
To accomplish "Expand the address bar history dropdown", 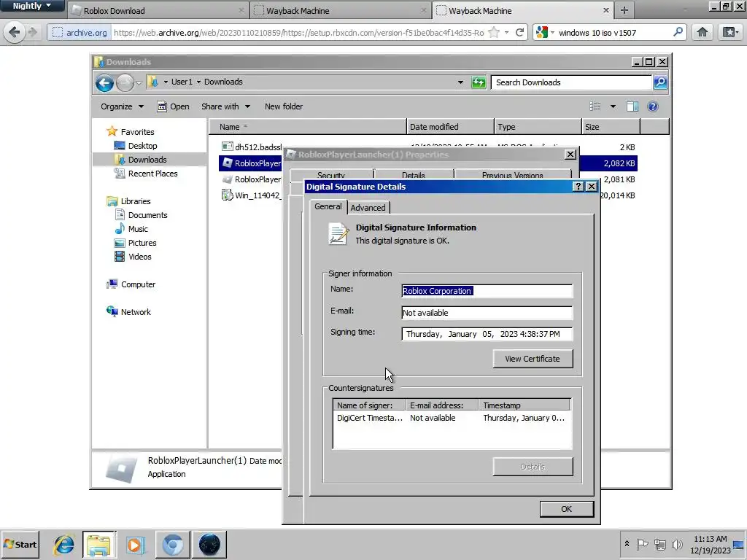I will 460,82.
